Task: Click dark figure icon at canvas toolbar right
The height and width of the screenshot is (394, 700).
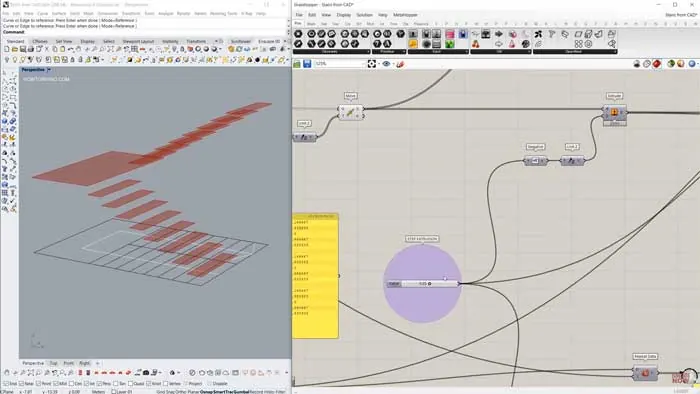Action: (637, 64)
